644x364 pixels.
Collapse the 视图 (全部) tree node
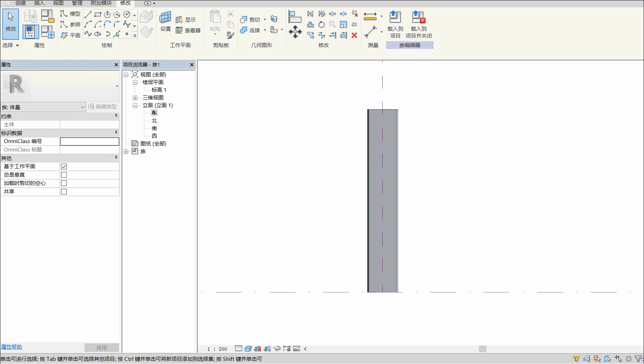pos(126,75)
